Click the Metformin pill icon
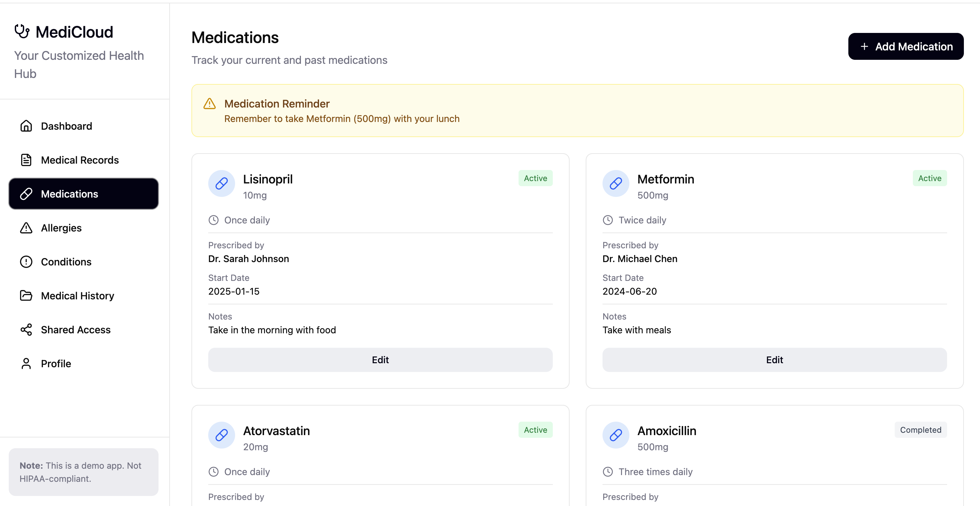 (616, 183)
